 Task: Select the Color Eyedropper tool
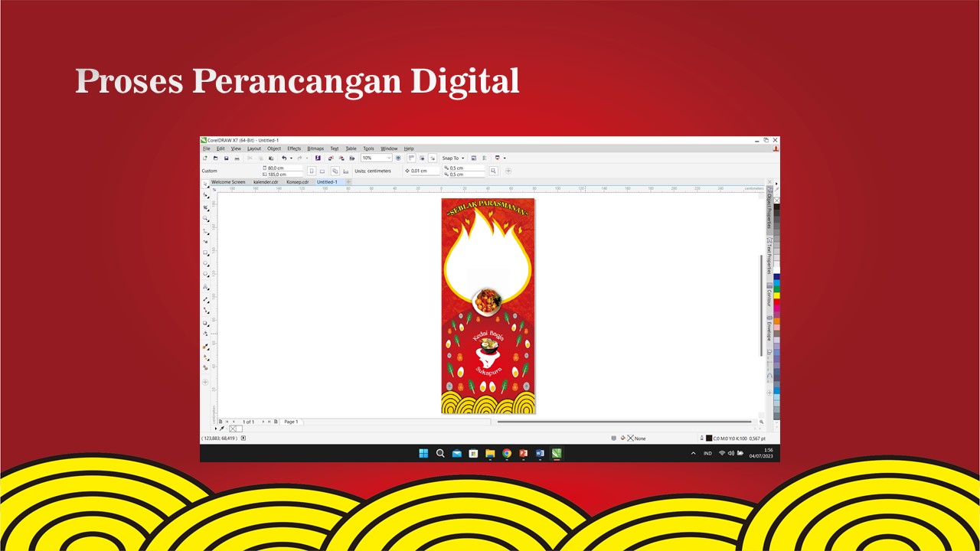tap(205, 347)
